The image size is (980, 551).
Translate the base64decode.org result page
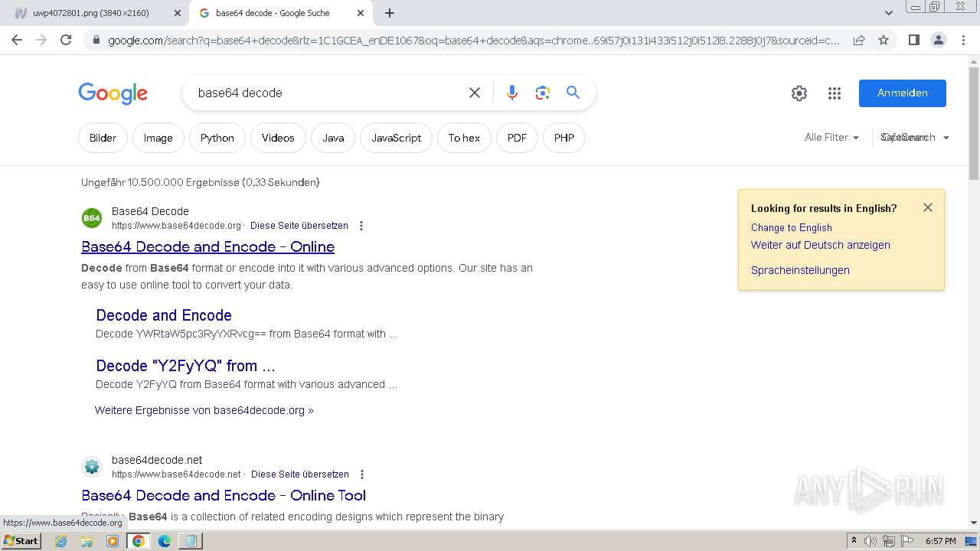(299, 226)
